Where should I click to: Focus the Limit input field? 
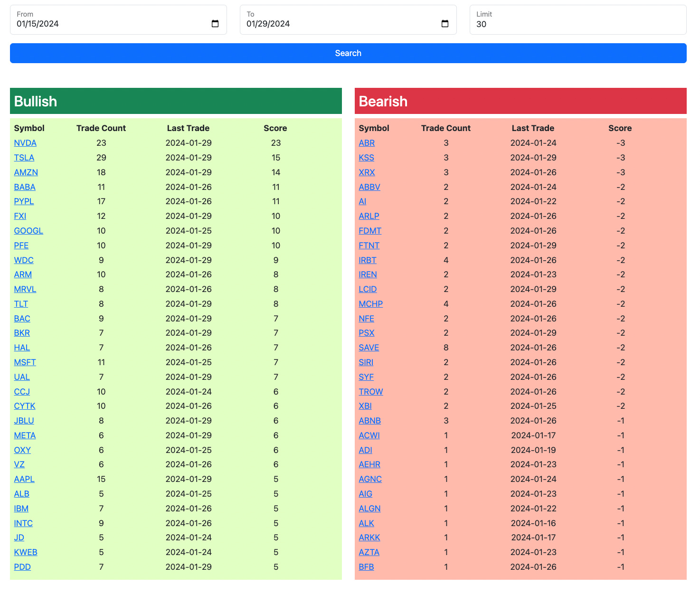(x=578, y=20)
